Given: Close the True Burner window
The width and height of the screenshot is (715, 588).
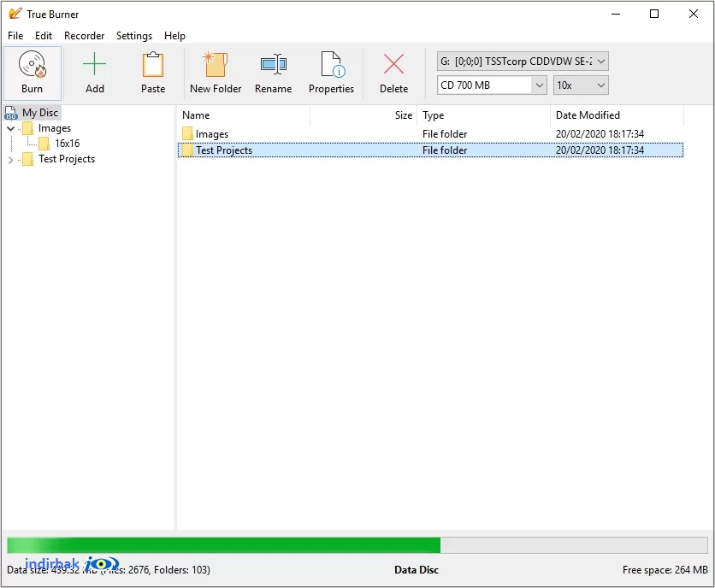Looking at the screenshot, I should click(x=693, y=14).
